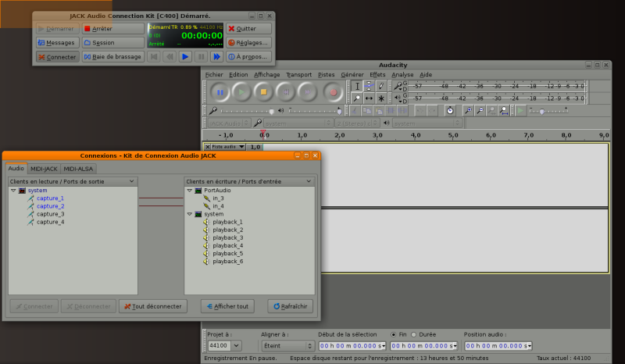
Task: Select the Time Shift tool
Action: tap(370, 98)
